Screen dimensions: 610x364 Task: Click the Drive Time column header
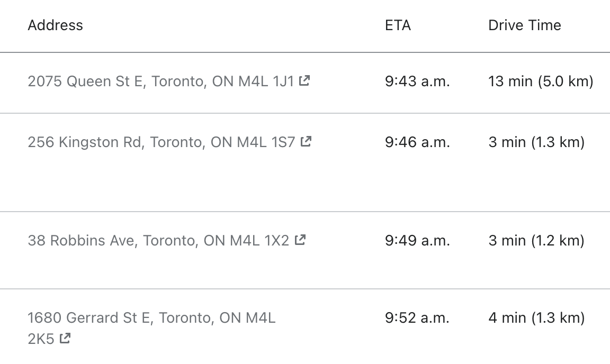pyautogui.click(x=524, y=25)
